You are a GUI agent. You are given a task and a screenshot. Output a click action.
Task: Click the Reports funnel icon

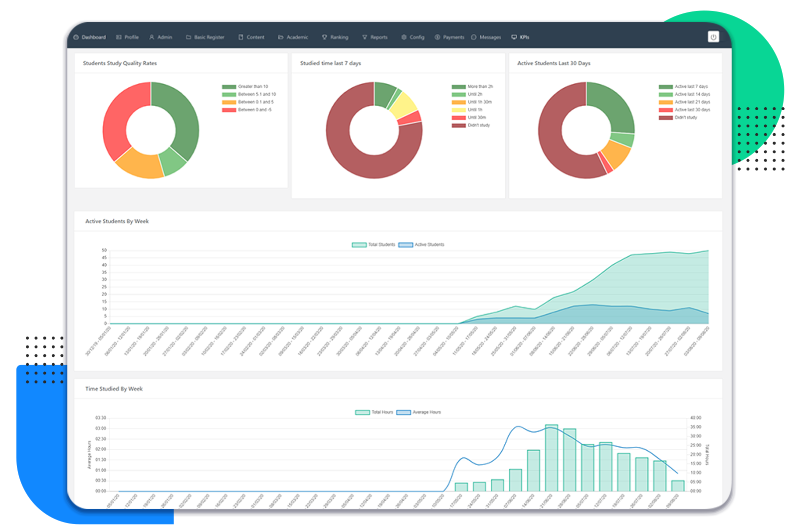click(x=365, y=37)
